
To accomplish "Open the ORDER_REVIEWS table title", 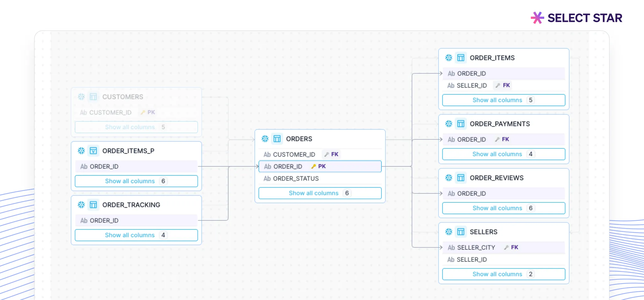I will pyautogui.click(x=497, y=178).
